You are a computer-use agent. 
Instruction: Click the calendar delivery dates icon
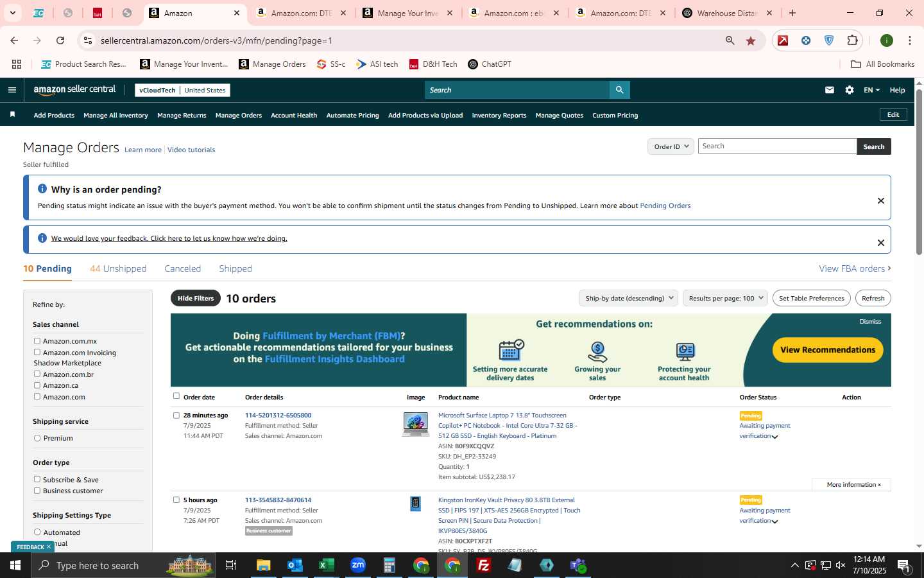click(511, 351)
